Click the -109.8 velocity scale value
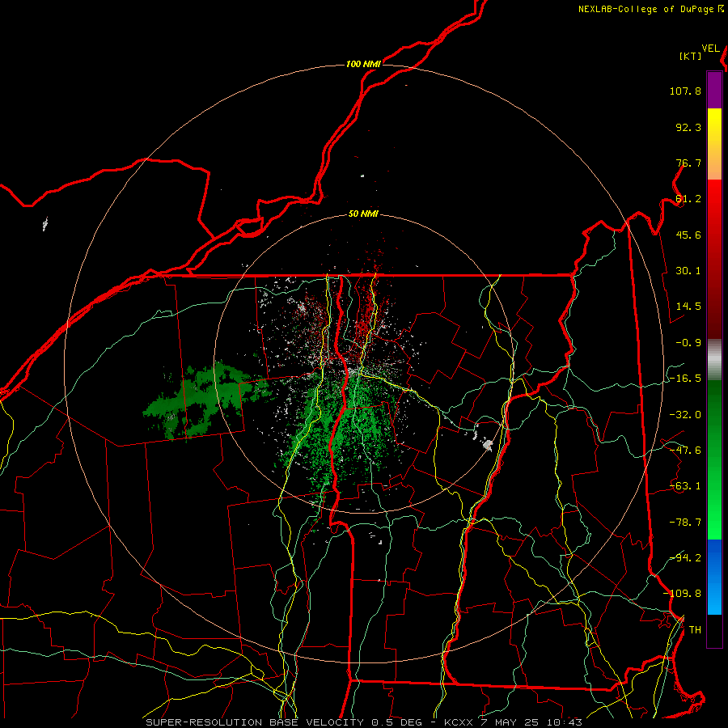 point(683,594)
